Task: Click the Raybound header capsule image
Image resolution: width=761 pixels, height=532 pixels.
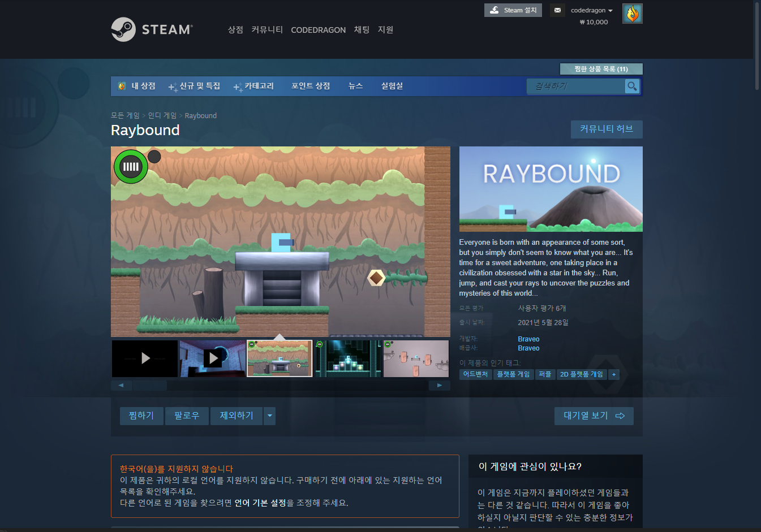Action: 551,189
